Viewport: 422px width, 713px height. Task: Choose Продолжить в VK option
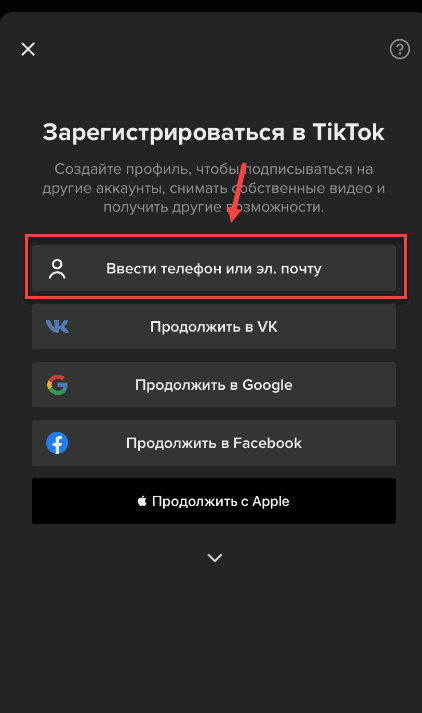[x=214, y=326]
